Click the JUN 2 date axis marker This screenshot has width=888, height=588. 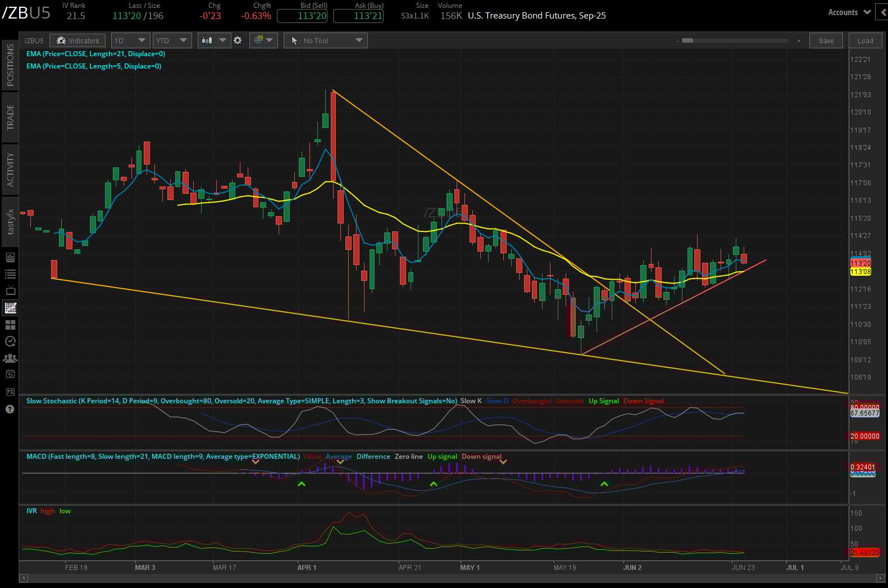[632, 567]
